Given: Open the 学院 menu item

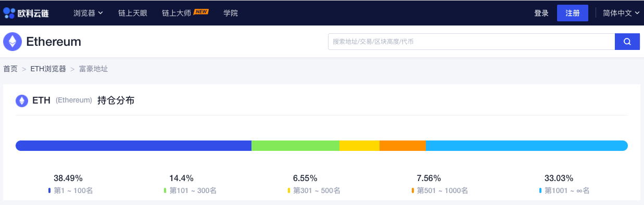Looking at the screenshot, I should pyautogui.click(x=231, y=13).
